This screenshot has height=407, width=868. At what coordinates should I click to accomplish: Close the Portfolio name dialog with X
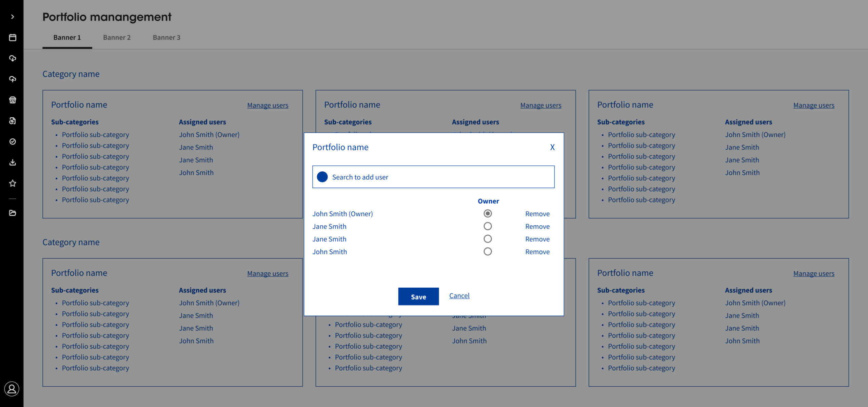coord(552,147)
